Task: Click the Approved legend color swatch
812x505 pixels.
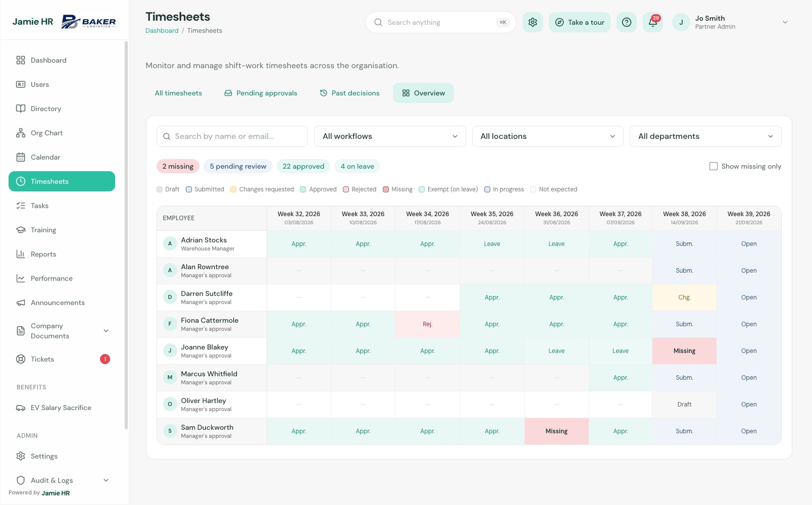Action: point(303,189)
